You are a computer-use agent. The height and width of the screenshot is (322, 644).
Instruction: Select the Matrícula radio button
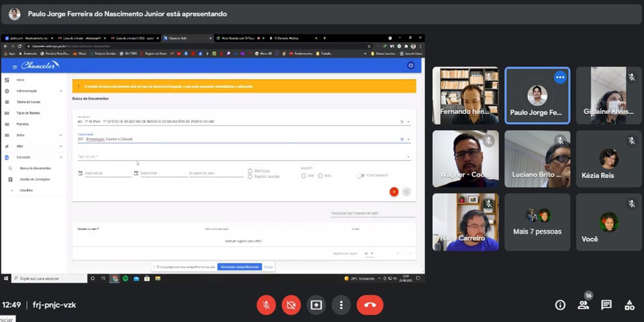coord(250,171)
